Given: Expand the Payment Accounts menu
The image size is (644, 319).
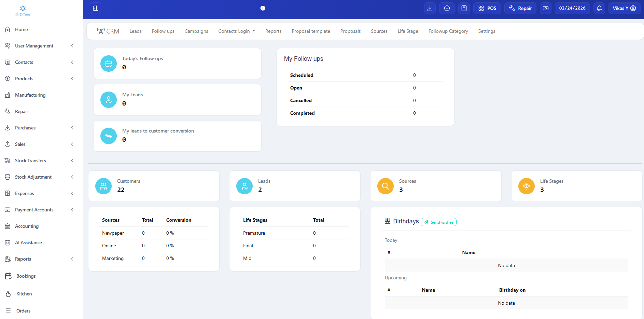Looking at the screenshot, I should click(x=34, y=210).
